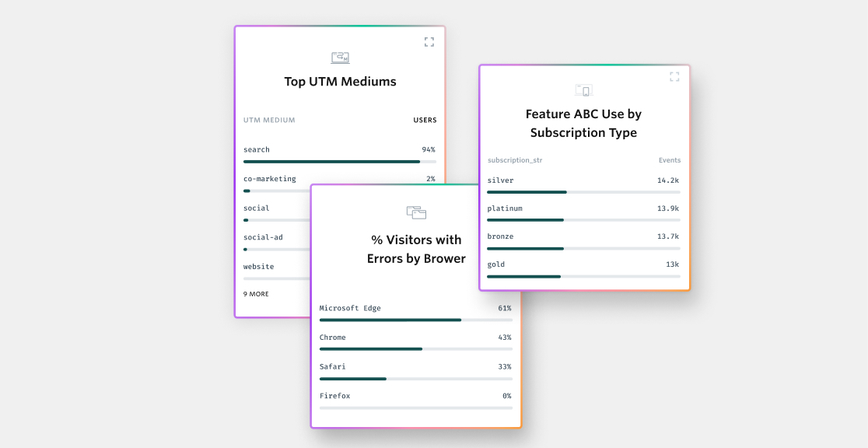
Task: Click the fullscreen icon on the UTM card corner
Action: pyautogui.click(x=429, y=42)
